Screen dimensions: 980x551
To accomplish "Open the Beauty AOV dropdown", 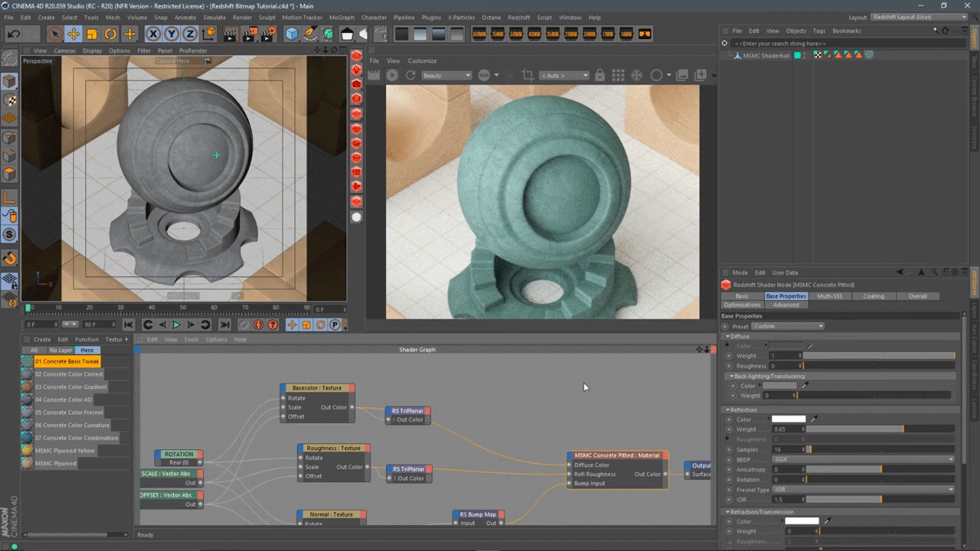I will (x=446, y=76).
